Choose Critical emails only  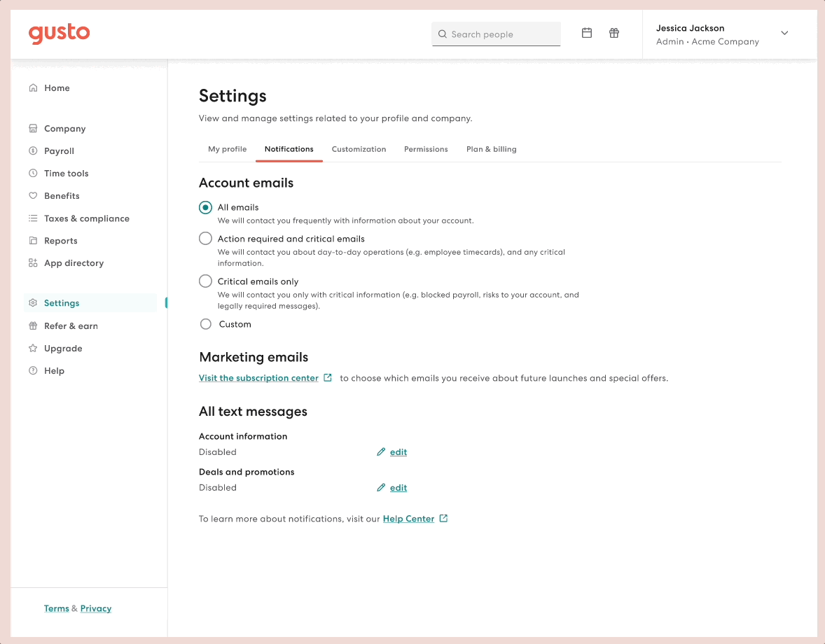tap(205, 281)
